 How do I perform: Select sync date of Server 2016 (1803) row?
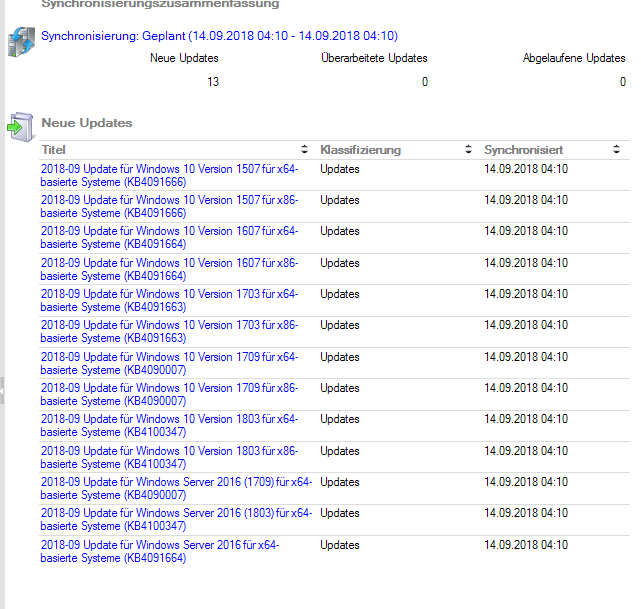[x=526, y=513]
